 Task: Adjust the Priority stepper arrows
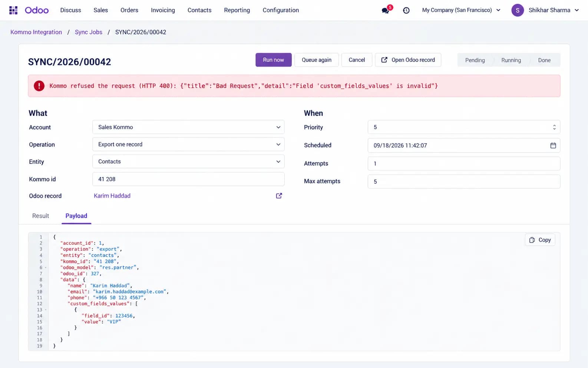(x=554, y=127)
